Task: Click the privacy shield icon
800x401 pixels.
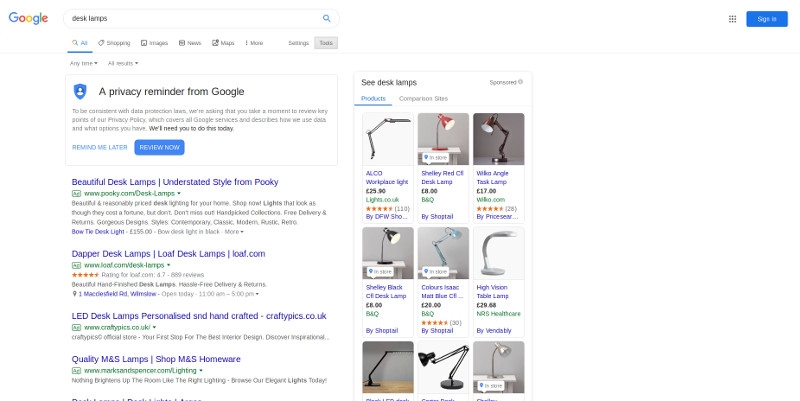Action: tap(80, 91)
